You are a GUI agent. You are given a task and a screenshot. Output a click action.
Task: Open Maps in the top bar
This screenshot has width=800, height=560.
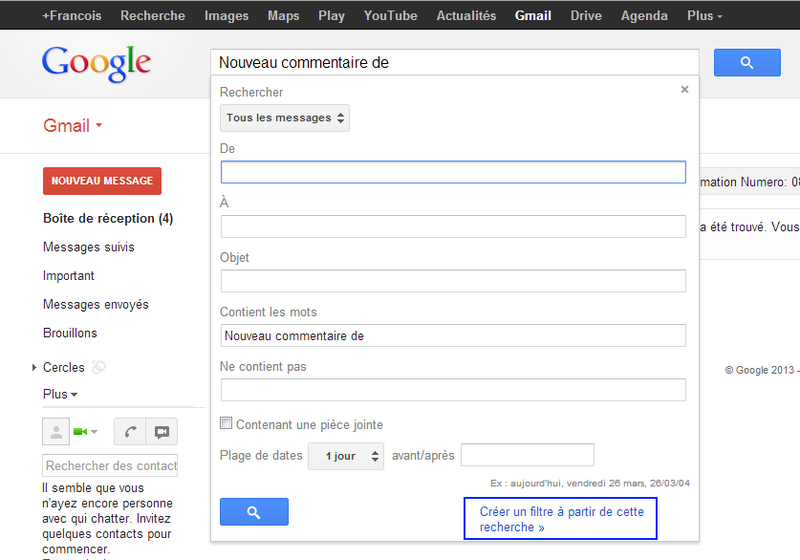coord(284,16)
